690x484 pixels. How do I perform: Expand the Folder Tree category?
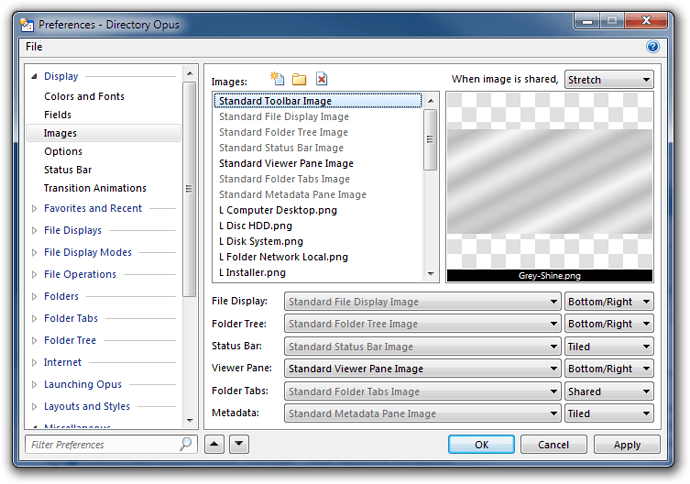(x=34, y=341)
